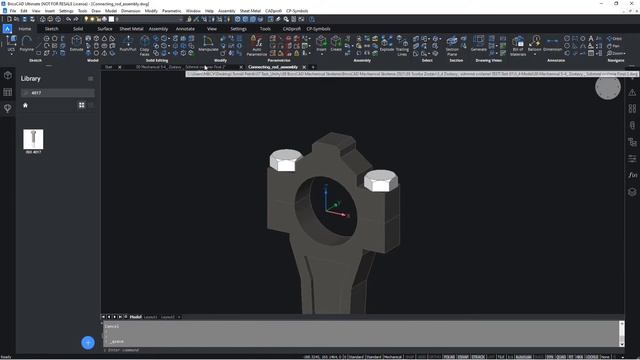Activate the Push/Pull solid editing tool
Image resolution: width=640 pixels, height=360 pixels.
click(128, 43)
